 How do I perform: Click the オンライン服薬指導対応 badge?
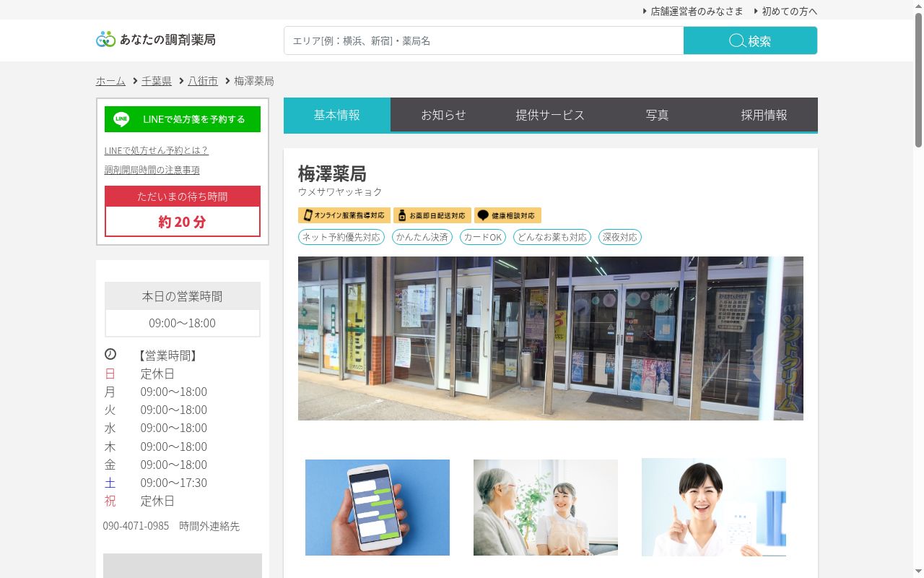tap(344, 215)
